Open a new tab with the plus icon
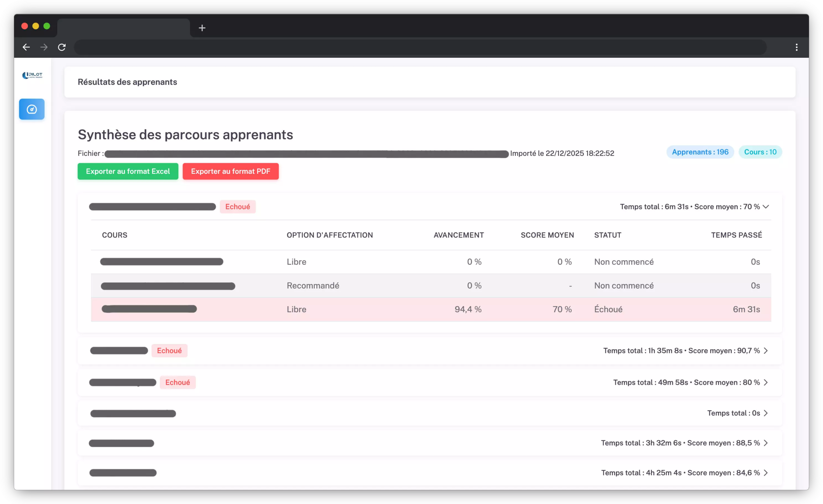This screenshot has height=504, width=823. tap(202, 28)
